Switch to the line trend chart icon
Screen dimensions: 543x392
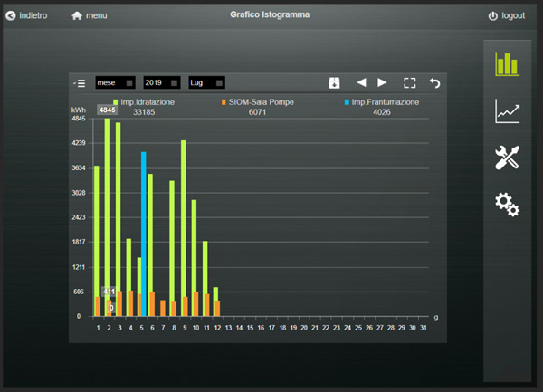tap(507, 112)
